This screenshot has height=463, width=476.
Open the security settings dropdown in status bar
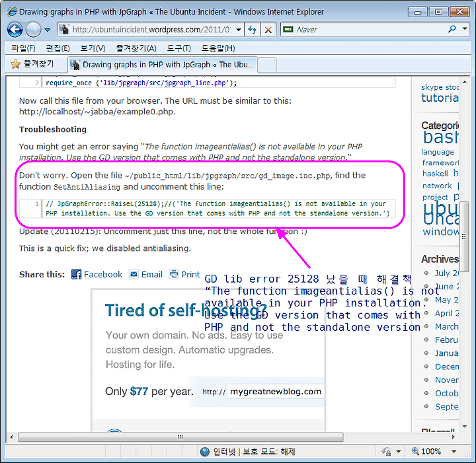click(399, 452)
